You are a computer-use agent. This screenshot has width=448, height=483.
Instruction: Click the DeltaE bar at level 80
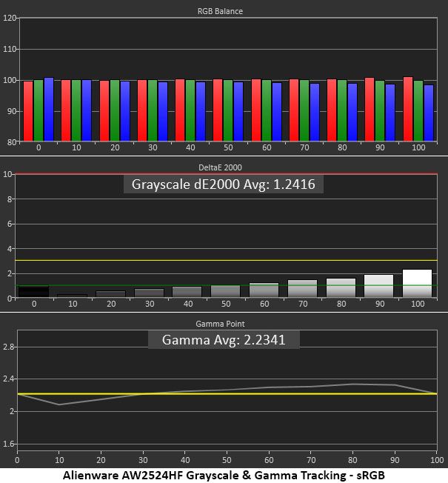[x=341, y=287]
